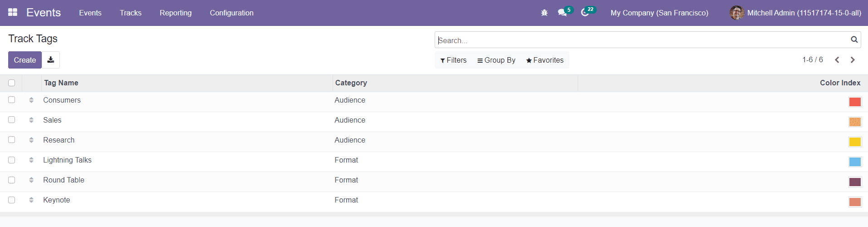Click drag handle for Consumers row
The image size is (868, 227).
pos(31,100)
